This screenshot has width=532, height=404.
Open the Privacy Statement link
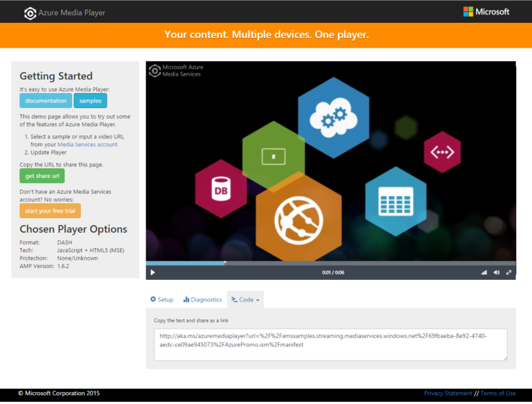pos(448,393)
